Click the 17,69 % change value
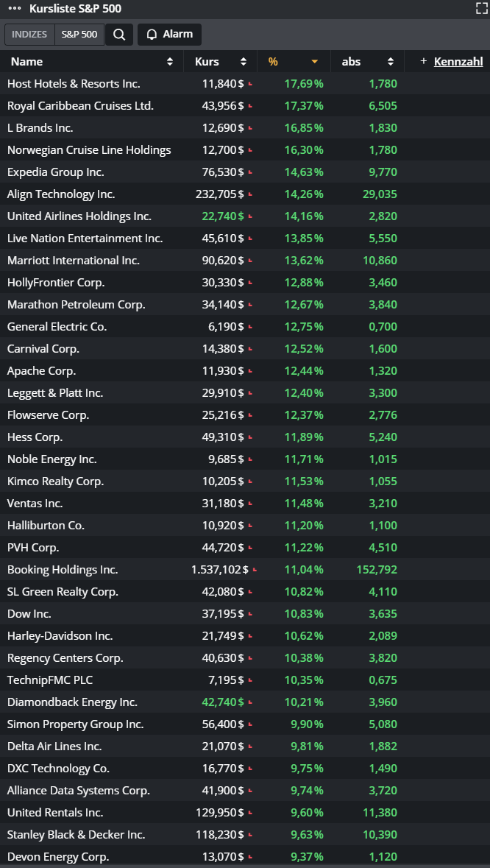 pos(304,84)
